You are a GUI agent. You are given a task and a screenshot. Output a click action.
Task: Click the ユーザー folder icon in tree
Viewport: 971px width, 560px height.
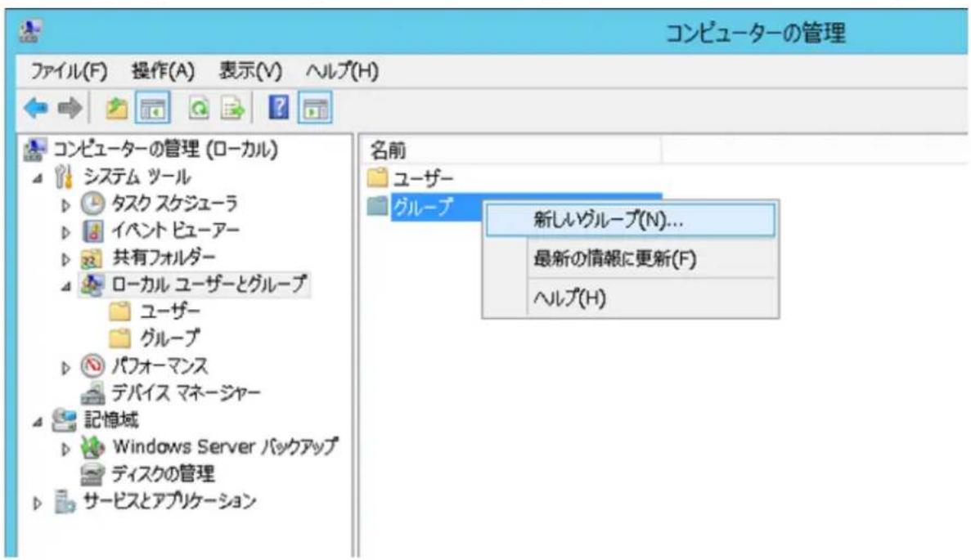tap(120, 311)
